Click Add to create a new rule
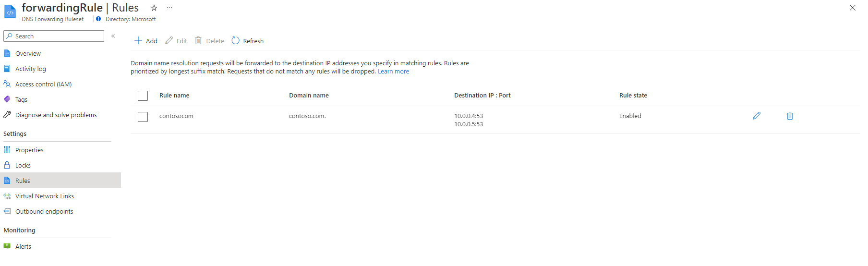 click(x=146, y=41)
